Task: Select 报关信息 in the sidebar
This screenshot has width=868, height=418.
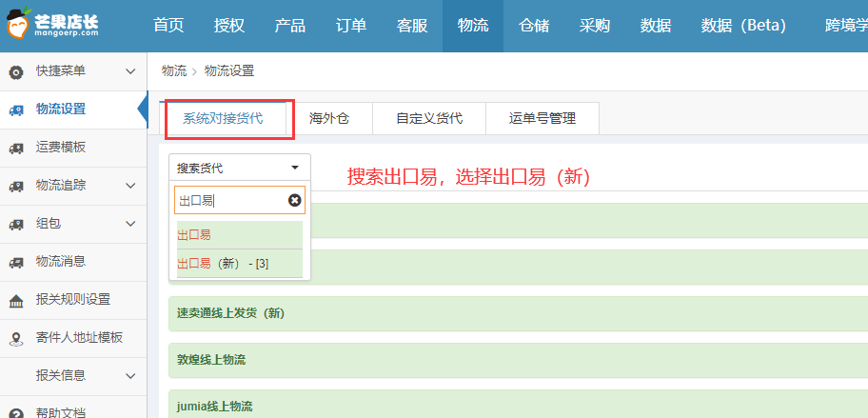Action: pyautogui.click(x=73, y=376)
